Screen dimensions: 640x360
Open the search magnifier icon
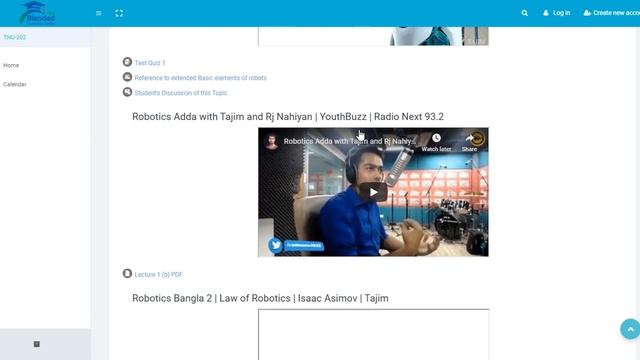pyautogui.click(x=524, y=13)
